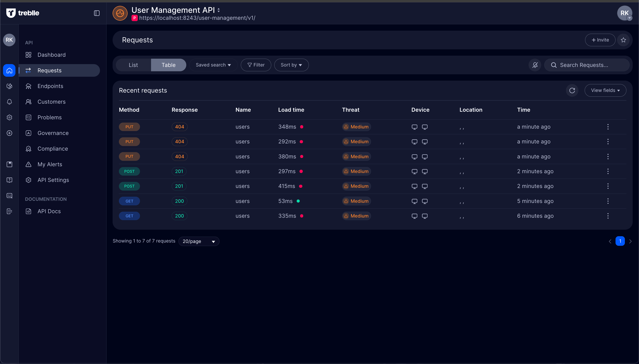Viewport: 639px width, 364px height.
Task: Open notifications via the bell icon
Action: point(9,102)
